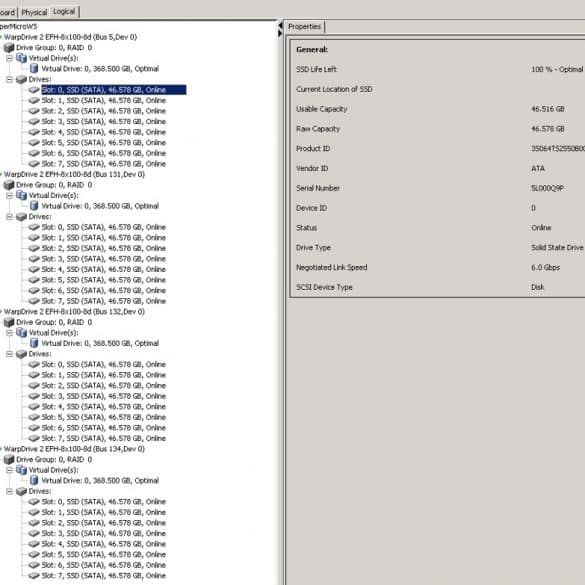Select WarpDrive 2 controller Bus 131, Dev 0
This screenshot has width=585, height=585.
74,175
